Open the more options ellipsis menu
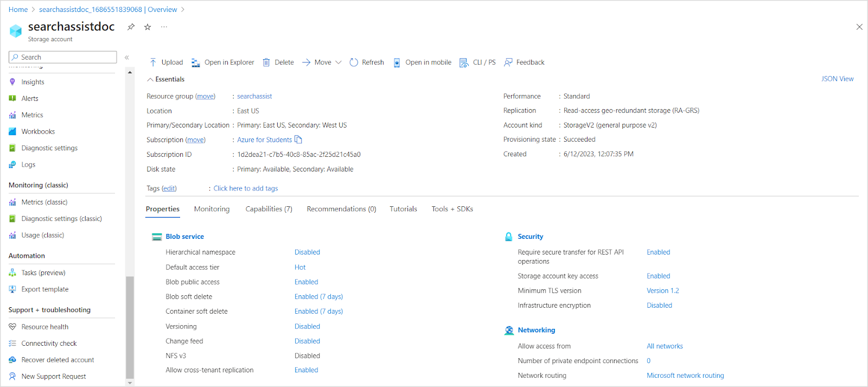Viewport: 868px width, 387px height. click(x=164, y=27)
